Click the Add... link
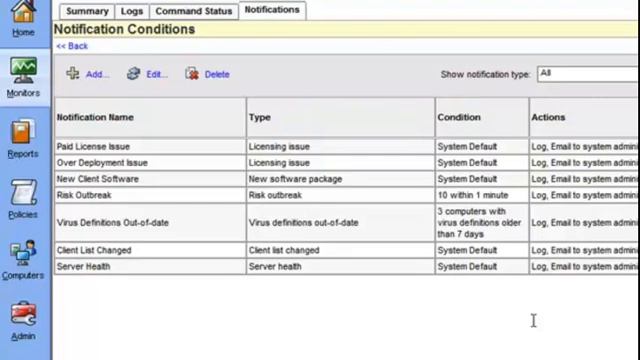The image size is (640, 360). (97, 74)
